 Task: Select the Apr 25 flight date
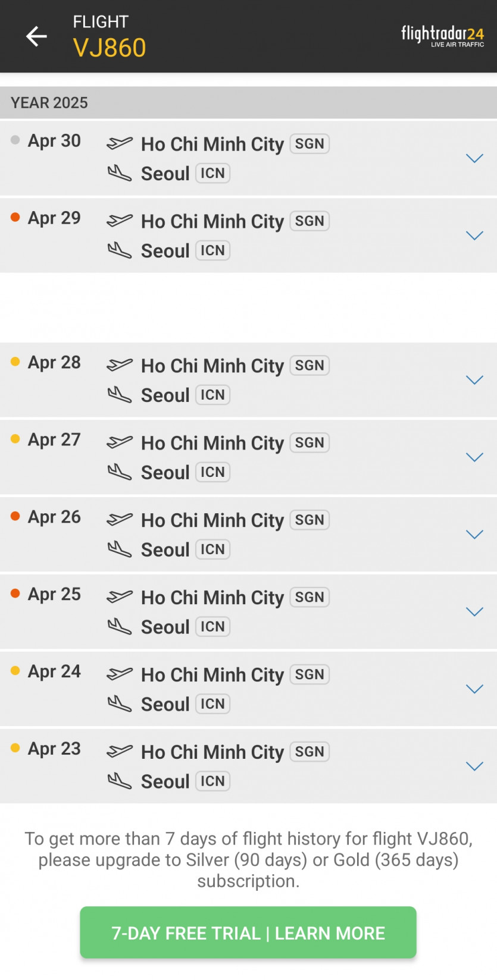point(54,594)
